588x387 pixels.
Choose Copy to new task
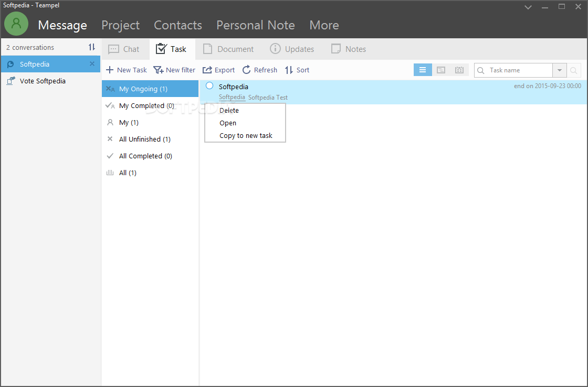[x=245, y=136]
